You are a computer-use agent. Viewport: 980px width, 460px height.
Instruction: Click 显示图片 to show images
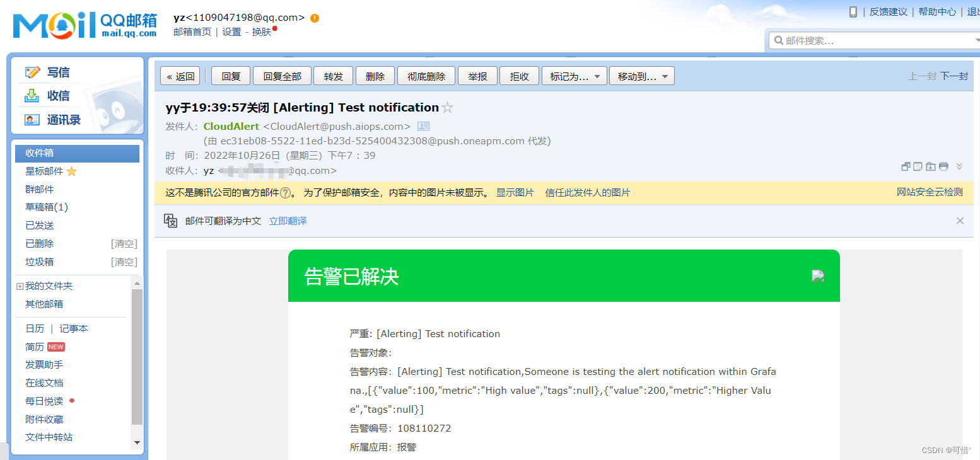[x=515, y=193]
